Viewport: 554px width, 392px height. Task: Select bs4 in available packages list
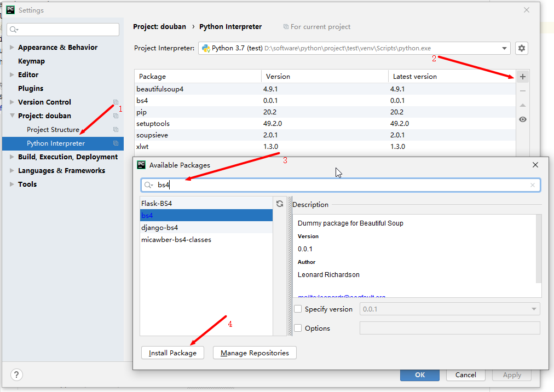click(x=206, y=215)
